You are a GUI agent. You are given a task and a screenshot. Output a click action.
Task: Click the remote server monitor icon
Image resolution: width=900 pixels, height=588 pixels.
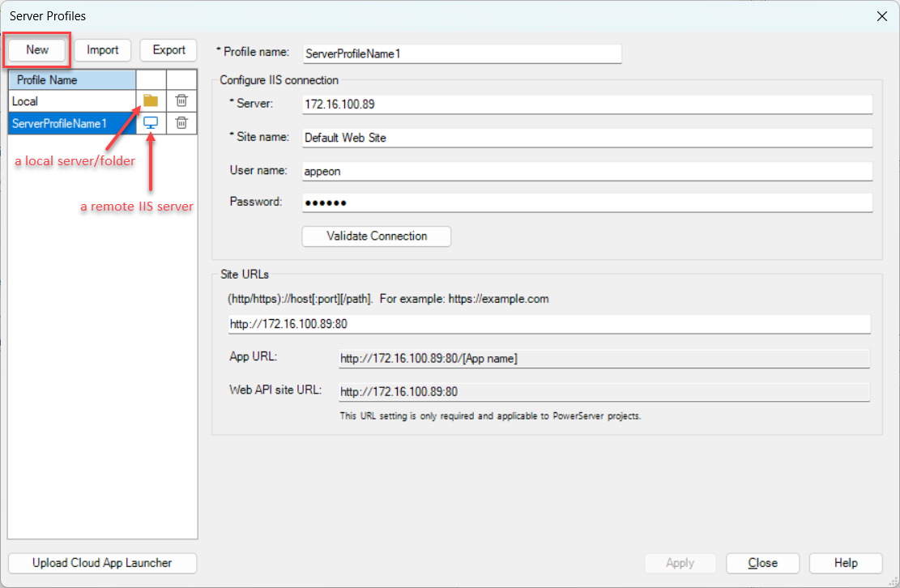click(x=151, y=123)
